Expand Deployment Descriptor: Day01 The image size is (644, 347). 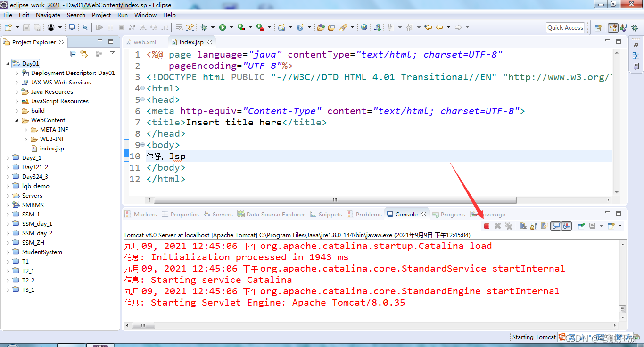(17, 73)
